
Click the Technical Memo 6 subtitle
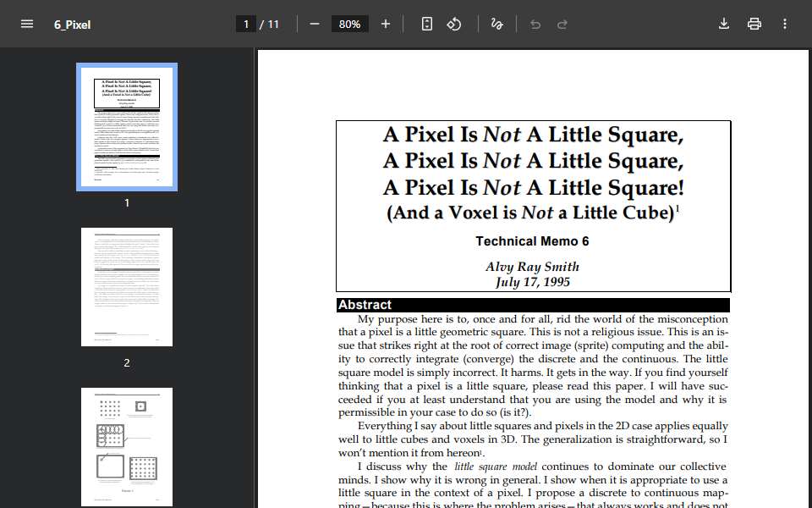pos(532,241)
